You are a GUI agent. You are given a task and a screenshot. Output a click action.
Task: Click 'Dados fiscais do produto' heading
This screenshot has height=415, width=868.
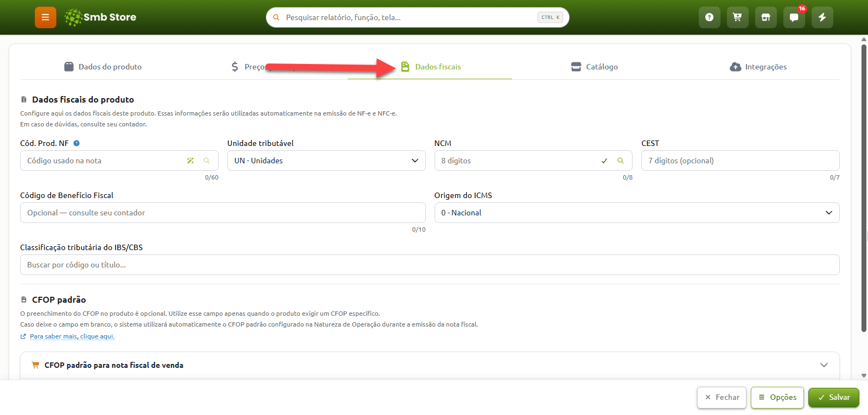[83, 99]
